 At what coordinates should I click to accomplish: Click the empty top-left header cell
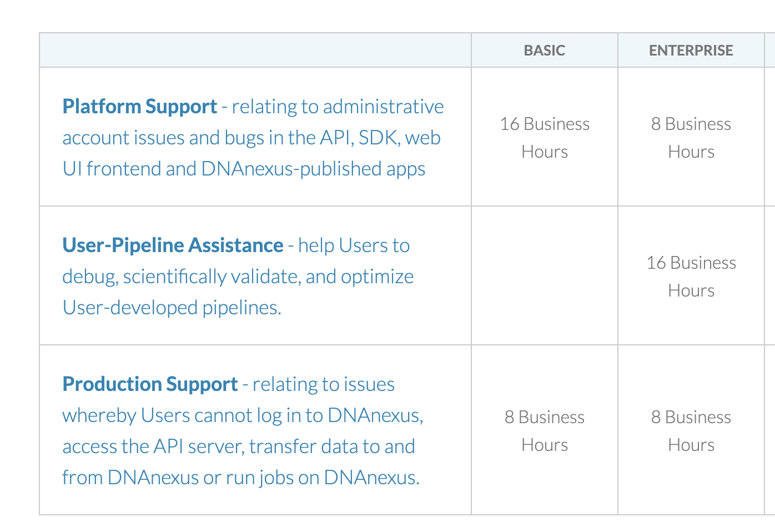(x=255, y=51)
